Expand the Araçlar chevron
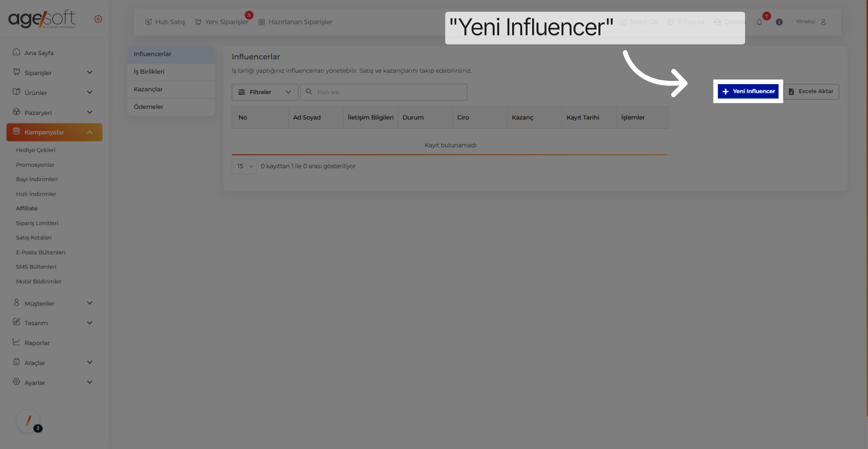Image resolution: width=868 pixels, height=449 pixels. 90,362
